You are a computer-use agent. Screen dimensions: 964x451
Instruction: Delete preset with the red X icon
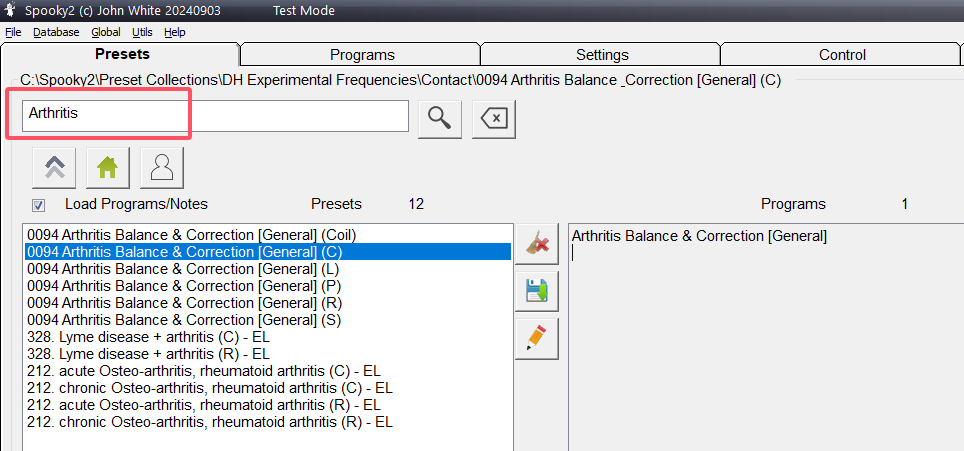pyautogui.click(x=536, y=245)
